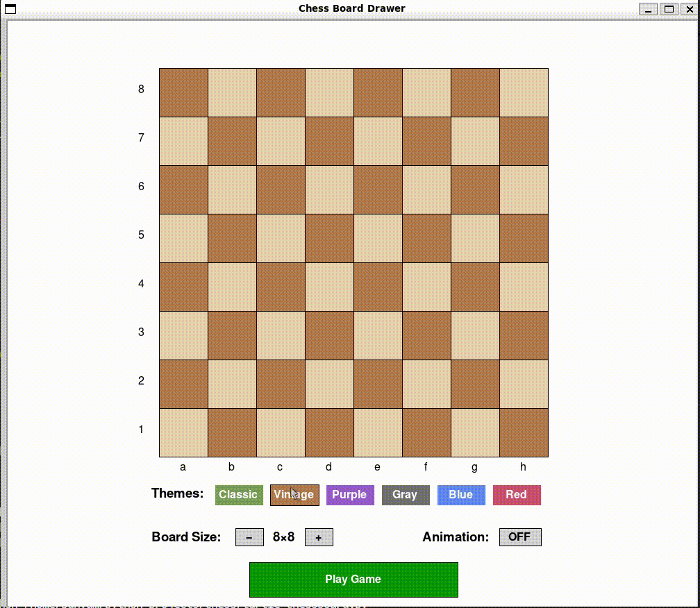Maximize the Chess Board Drawer window
700x608 pixels.
(669, 9)
